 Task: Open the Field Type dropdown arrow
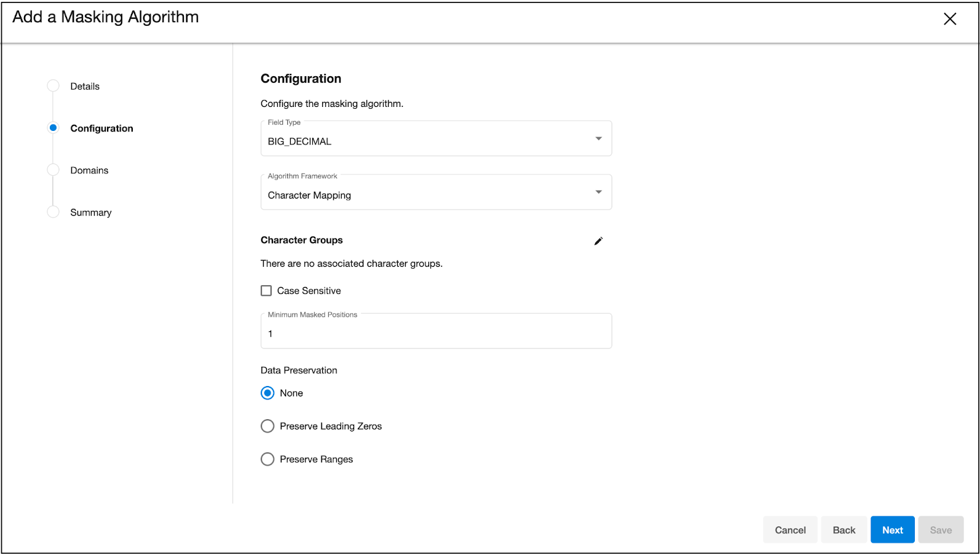pyautogui.click(x=598, y=139)
